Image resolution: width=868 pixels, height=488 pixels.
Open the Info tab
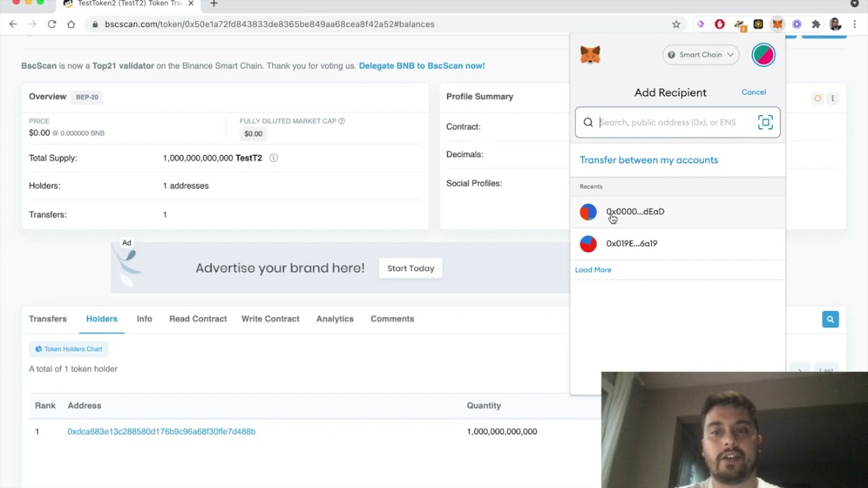tap(144, 319)
